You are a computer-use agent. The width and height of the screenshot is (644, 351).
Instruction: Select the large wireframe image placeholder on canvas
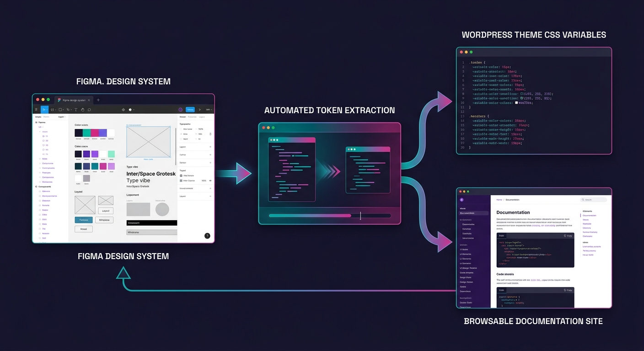tap(149, 142)
